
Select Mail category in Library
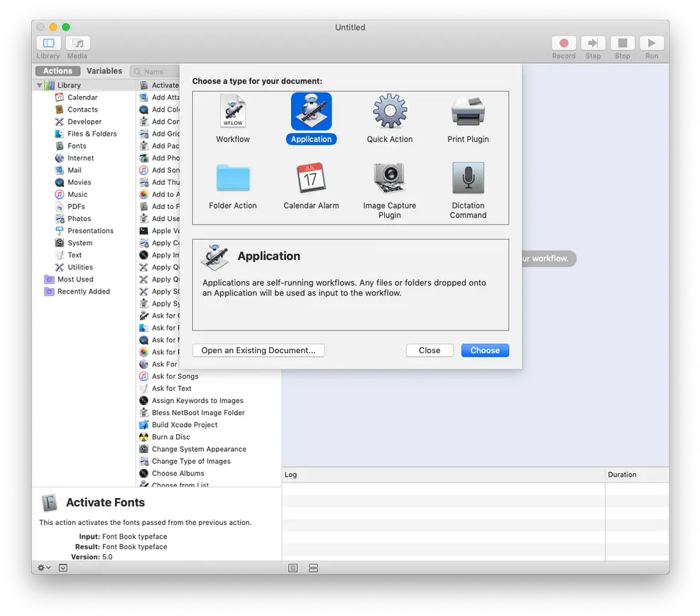(x=74, y=170)
